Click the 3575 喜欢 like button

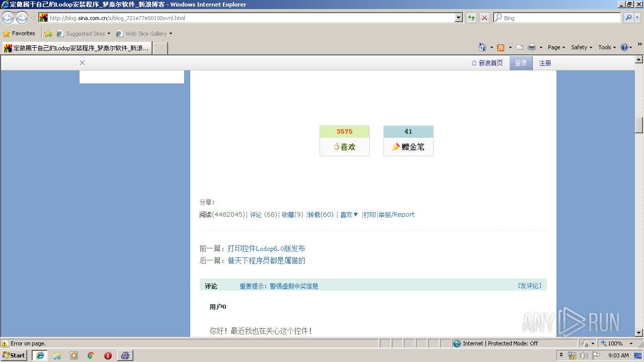tap(345, 141)
